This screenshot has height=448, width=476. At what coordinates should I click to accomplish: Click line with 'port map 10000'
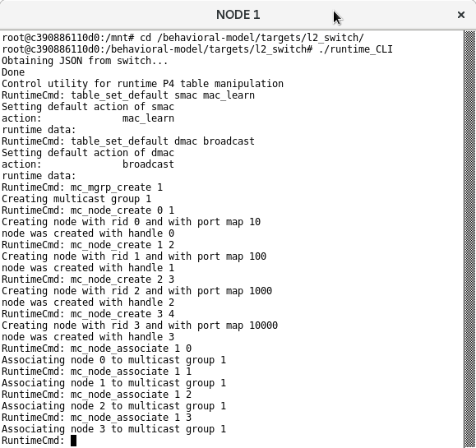click(x=140, y=326)
